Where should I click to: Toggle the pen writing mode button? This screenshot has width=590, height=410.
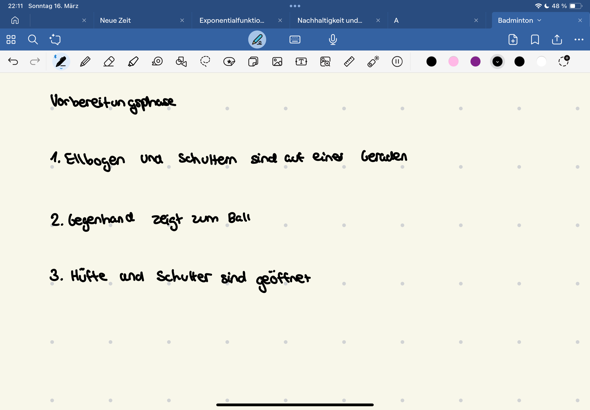(x=257, y=39)
